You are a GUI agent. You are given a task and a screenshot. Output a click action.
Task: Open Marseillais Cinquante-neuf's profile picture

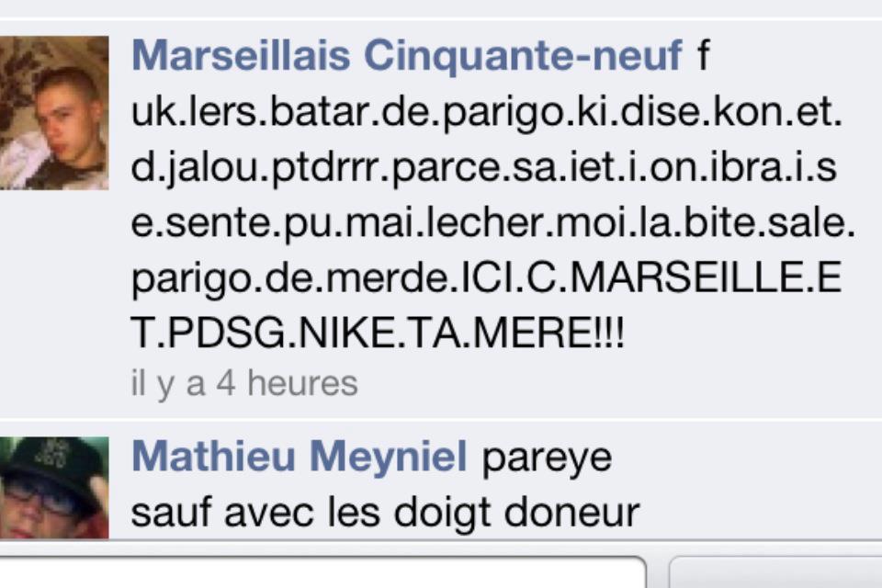coord(54,112)
